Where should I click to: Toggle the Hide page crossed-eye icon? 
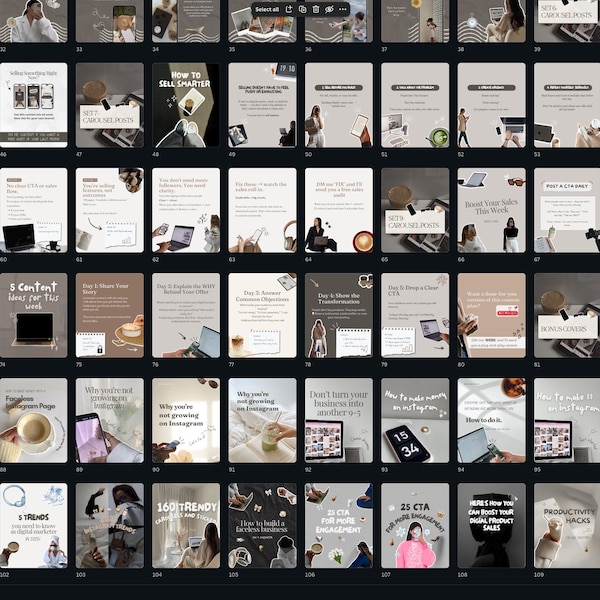[329, 9]
